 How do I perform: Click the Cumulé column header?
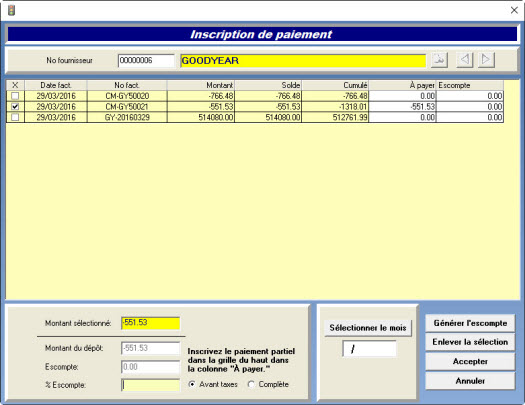click(x=335, y=85)
